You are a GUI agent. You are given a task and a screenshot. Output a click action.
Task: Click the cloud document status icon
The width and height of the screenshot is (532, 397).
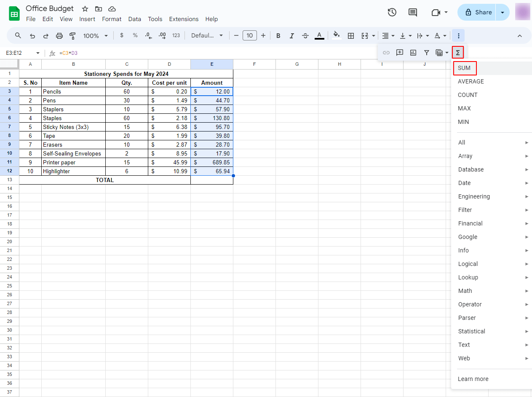(112, 9)
